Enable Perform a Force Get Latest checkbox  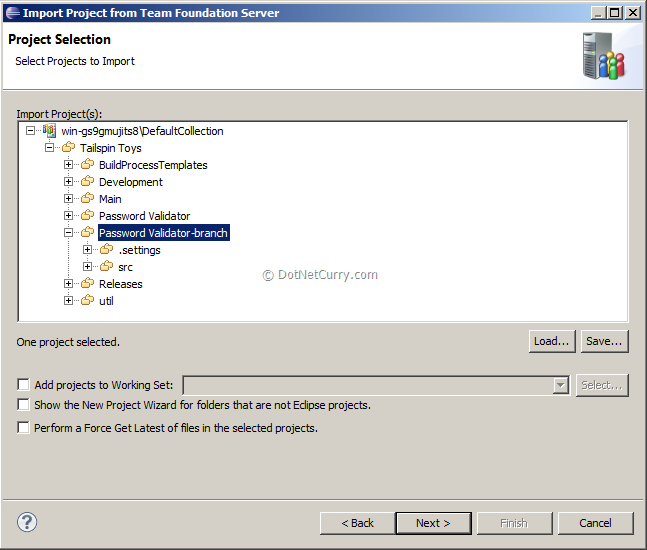coord(24,427)
